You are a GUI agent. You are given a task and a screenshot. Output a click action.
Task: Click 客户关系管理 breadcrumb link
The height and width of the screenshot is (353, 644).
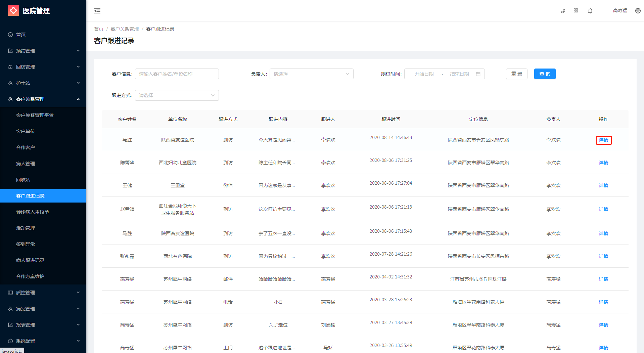tap(125, 29)
